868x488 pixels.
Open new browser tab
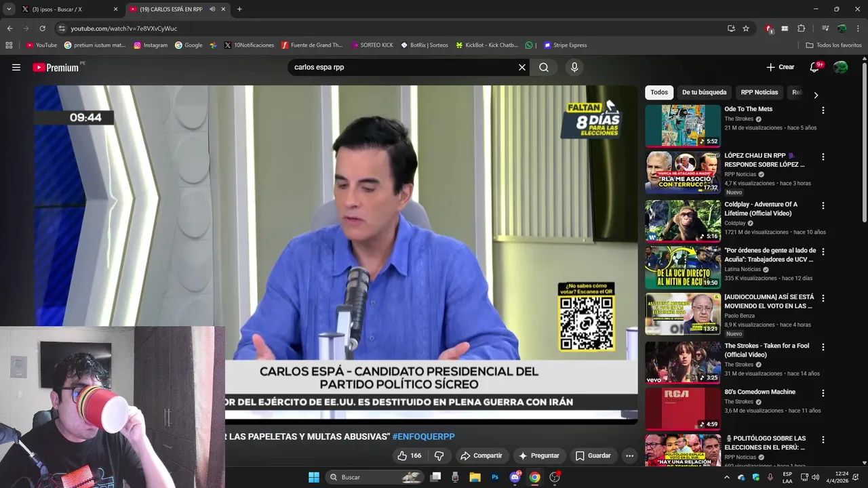pyautogui.click(x=239, y=9)
